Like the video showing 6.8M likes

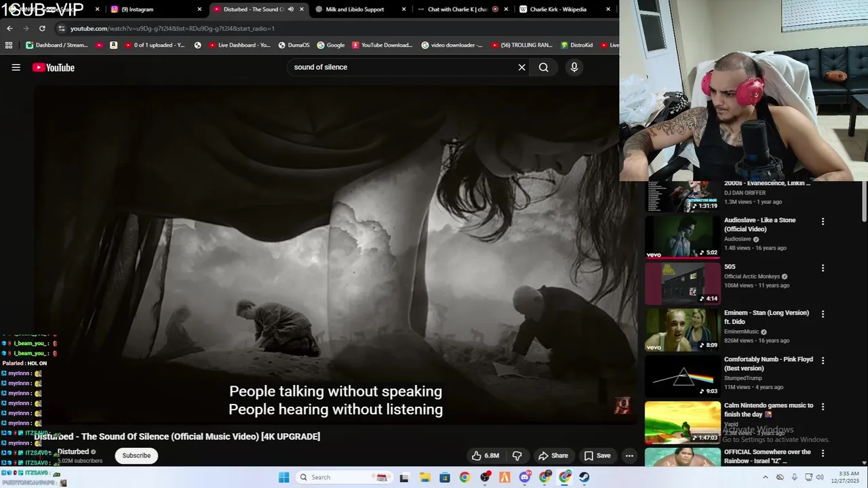point(485,455)
